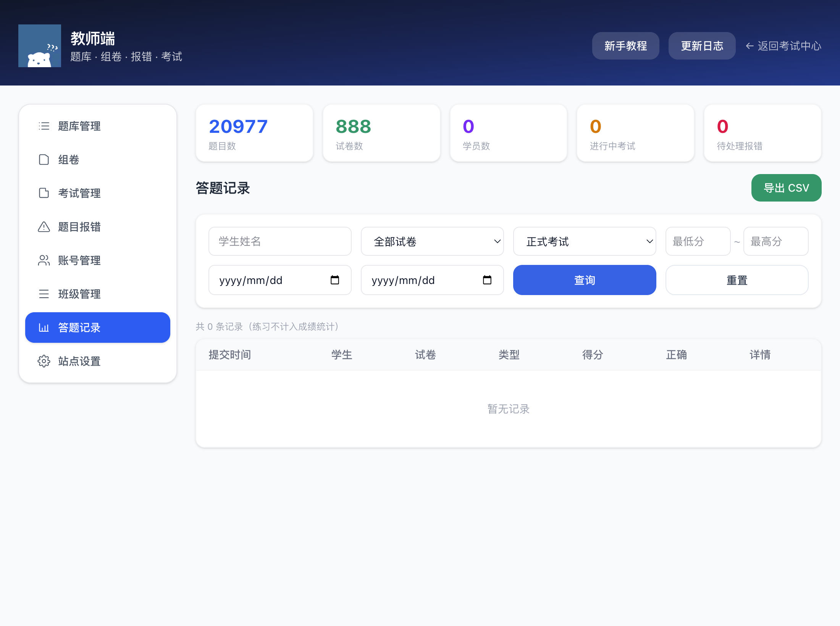
Task: Click the 得分 column header
Action: (x=593, y=355)
